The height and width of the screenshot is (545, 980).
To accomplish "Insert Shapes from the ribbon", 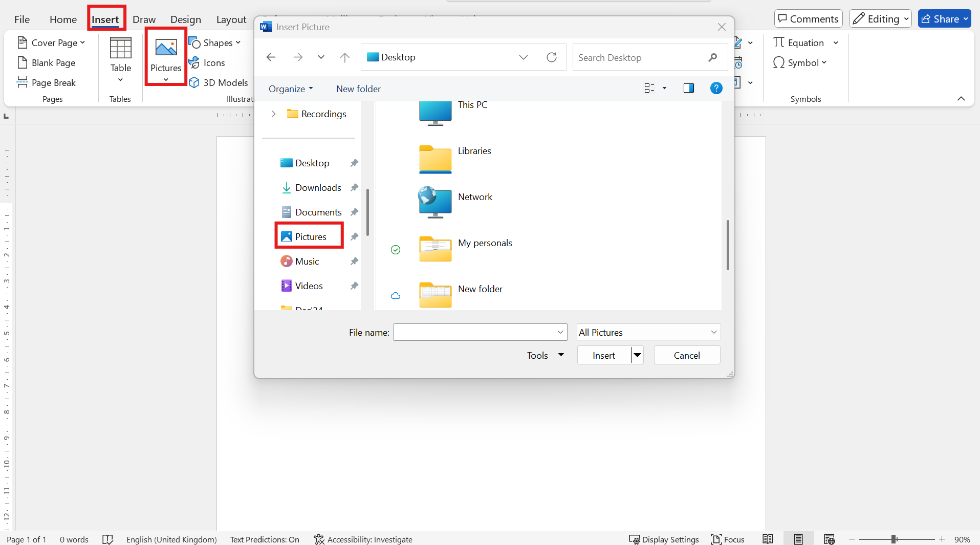I will tap(215, 43).
